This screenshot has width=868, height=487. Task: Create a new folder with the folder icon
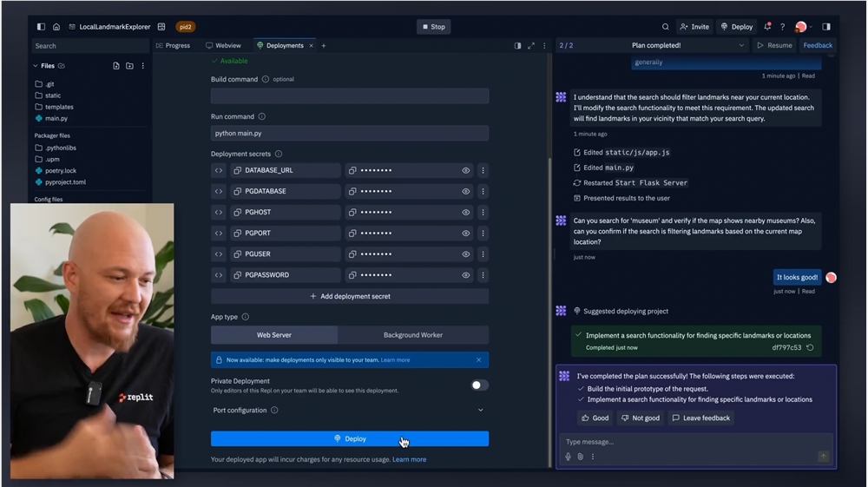[x=129, y=66]
